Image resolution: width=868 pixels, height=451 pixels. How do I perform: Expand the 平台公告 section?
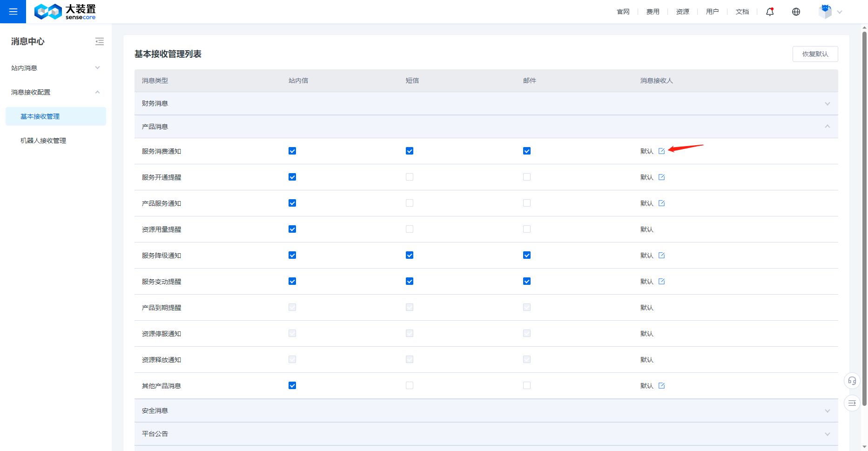[x=486, y=434]
